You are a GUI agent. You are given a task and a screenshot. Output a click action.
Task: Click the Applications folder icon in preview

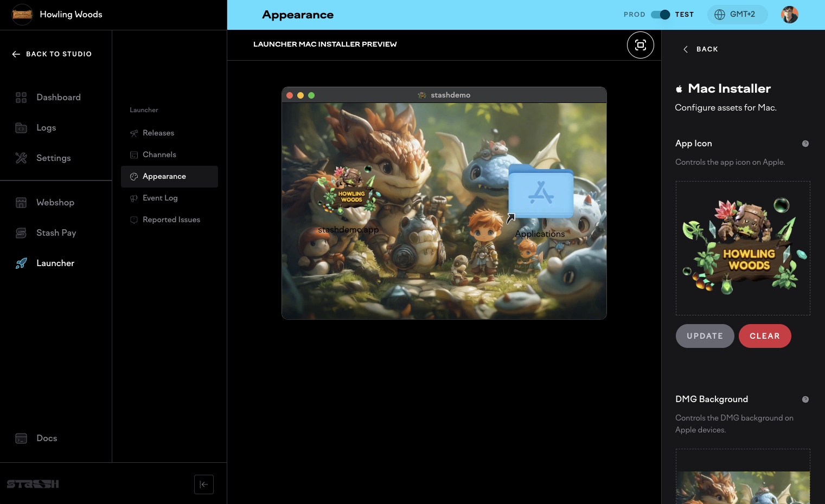[541, 191]
